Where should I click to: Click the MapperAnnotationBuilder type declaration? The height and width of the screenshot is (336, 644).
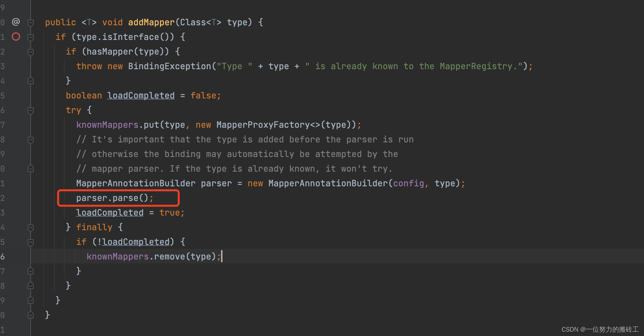coord(136,183)
